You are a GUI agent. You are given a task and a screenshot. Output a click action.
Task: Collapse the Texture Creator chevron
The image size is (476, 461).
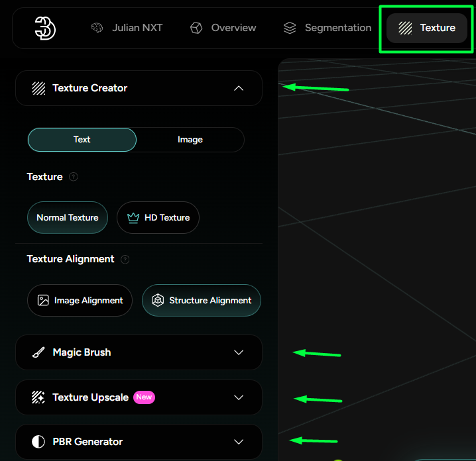click(x=239, y=88)
